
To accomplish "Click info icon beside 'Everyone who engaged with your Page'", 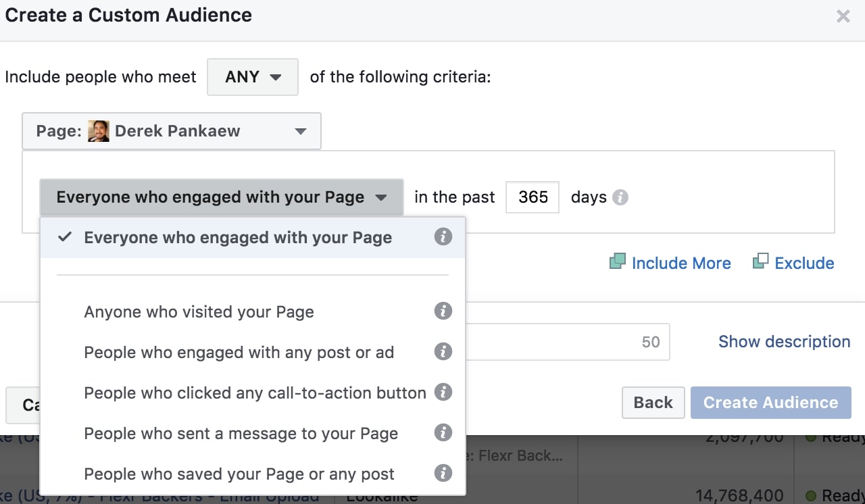I will click(443, 238).
